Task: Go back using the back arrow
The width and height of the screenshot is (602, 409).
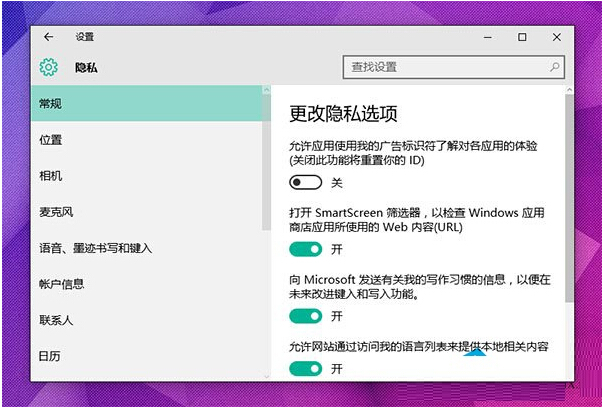Action: click(x=48, y=37)
